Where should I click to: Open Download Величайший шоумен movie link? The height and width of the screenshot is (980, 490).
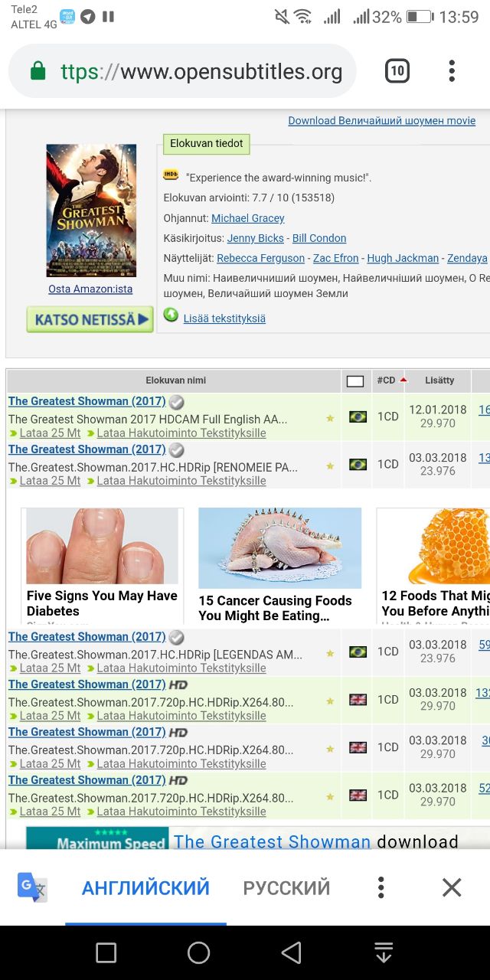click(382, 121)
